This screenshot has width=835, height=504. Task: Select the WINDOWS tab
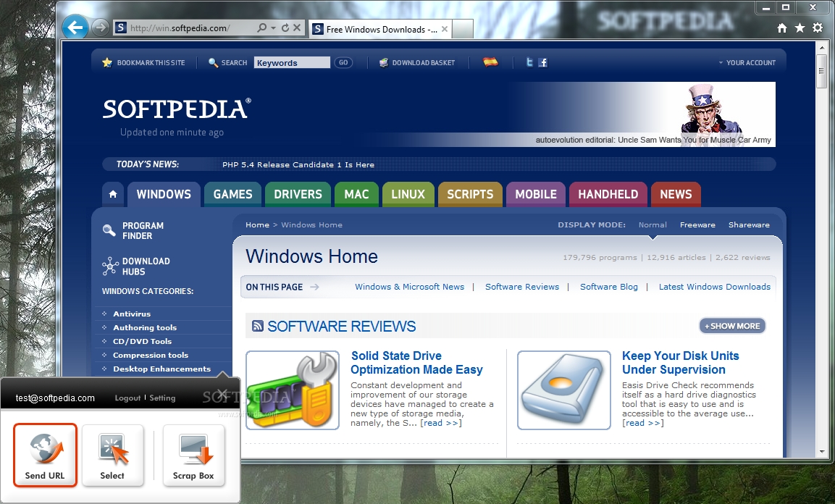pyautogui.click(x=164, y=194)
